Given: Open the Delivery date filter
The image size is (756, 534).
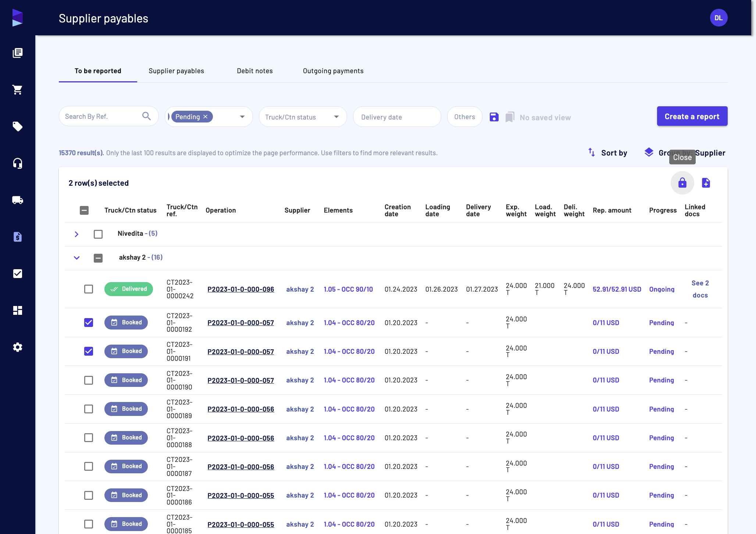Looking at the screenshot, I should 397,117.
